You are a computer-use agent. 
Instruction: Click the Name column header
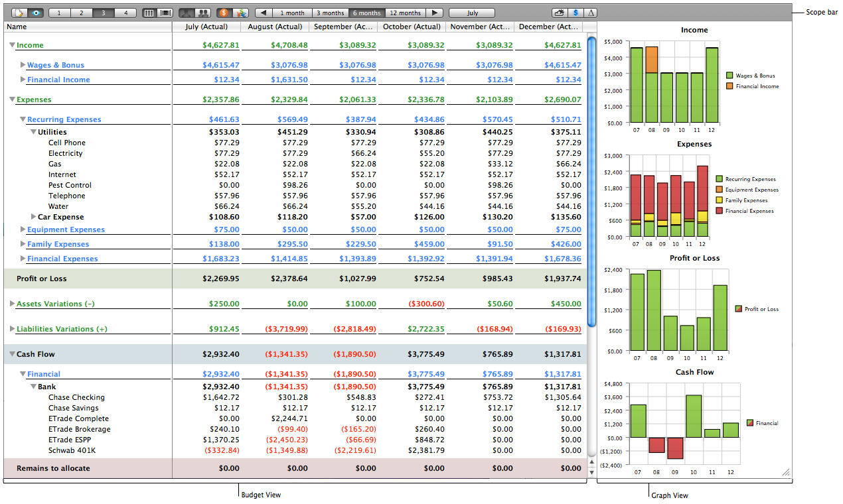tap(88, 27)
